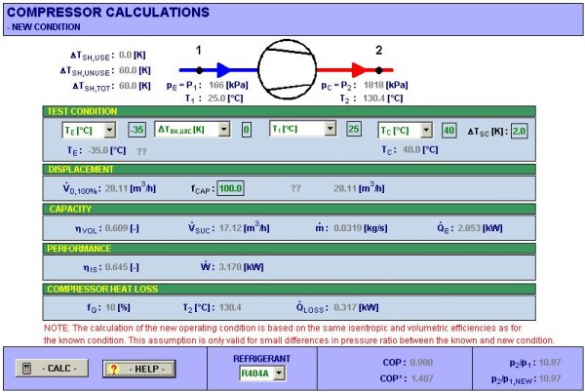The image size is (585, 392).
Task: Expand the TC [°C] condensing temperature dropdown
Action: pos(404,130)
